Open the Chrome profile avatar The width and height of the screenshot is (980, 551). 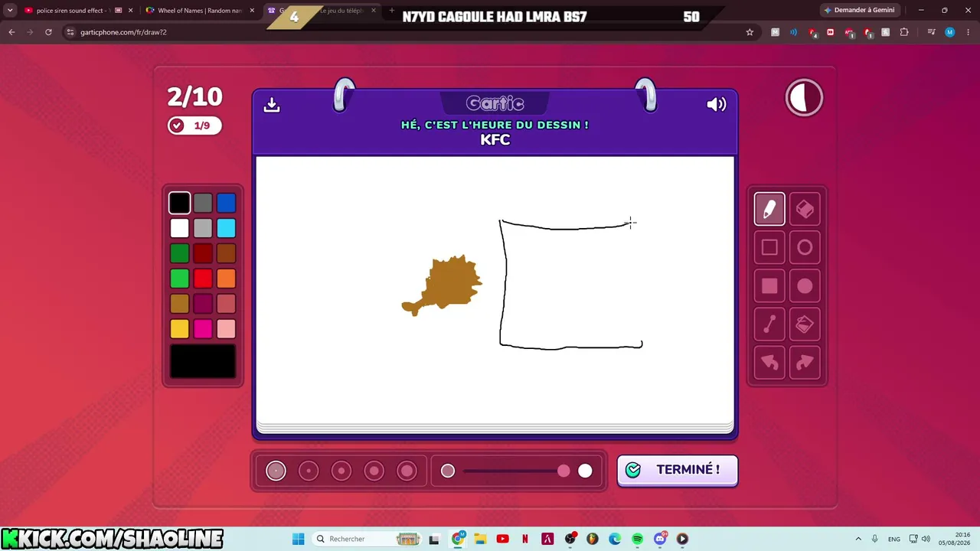(949, 32)
